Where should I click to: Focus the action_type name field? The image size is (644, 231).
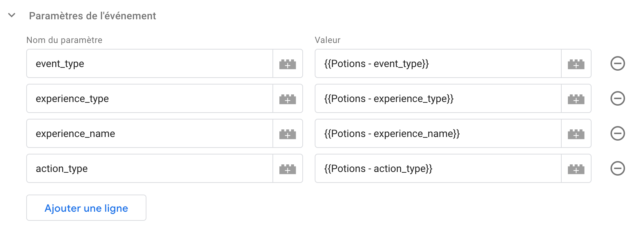pyautogui.click(x=150, y=169)
